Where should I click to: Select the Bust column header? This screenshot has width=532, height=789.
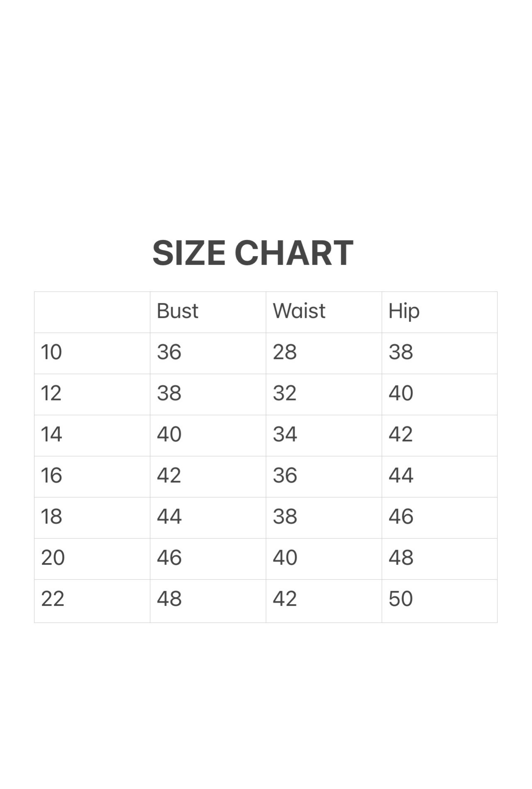click(x=178, y=311)
